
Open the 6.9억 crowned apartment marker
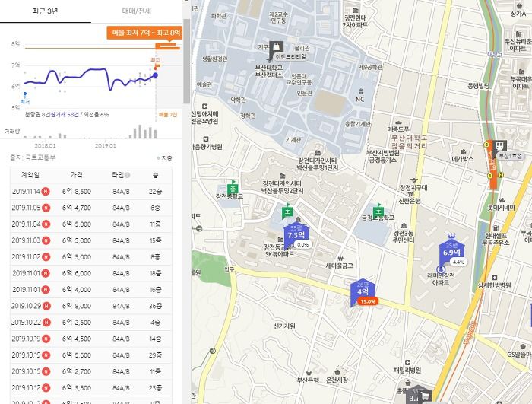point(451,251)
